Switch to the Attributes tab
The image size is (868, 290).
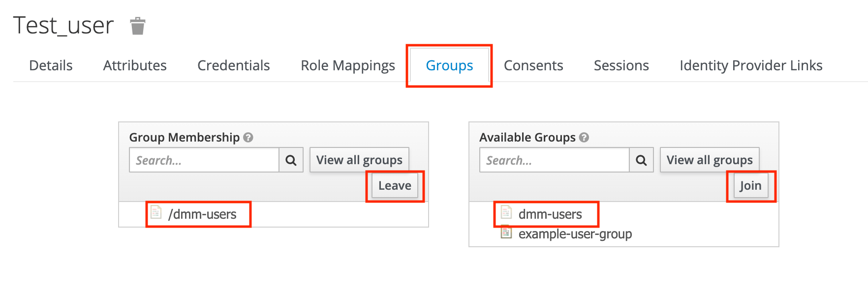[x=135, y=65]
